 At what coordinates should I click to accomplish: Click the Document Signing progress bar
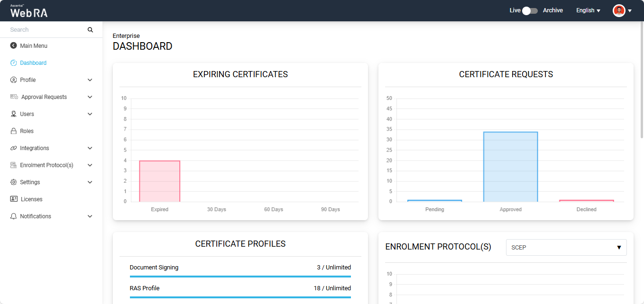click(240, 277)
